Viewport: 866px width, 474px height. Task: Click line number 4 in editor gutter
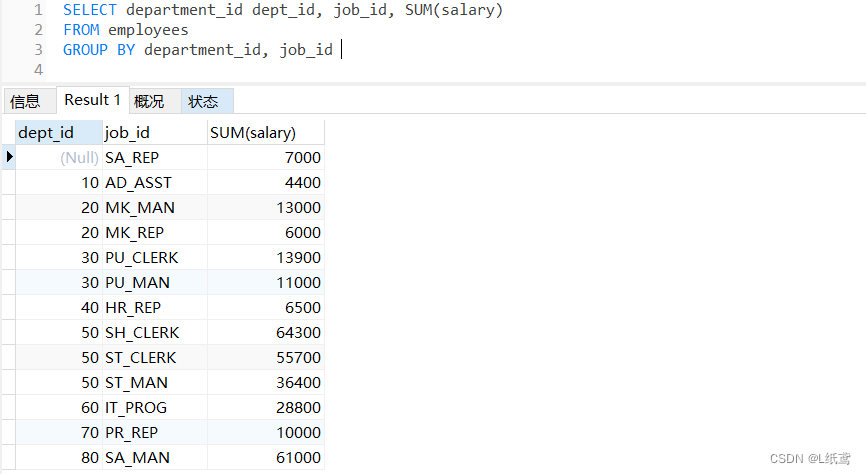(38, 70)
